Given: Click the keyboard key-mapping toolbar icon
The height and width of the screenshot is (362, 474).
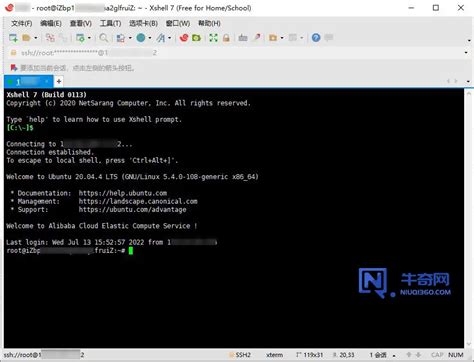Looking at the screenshot, I should (243, 38).
